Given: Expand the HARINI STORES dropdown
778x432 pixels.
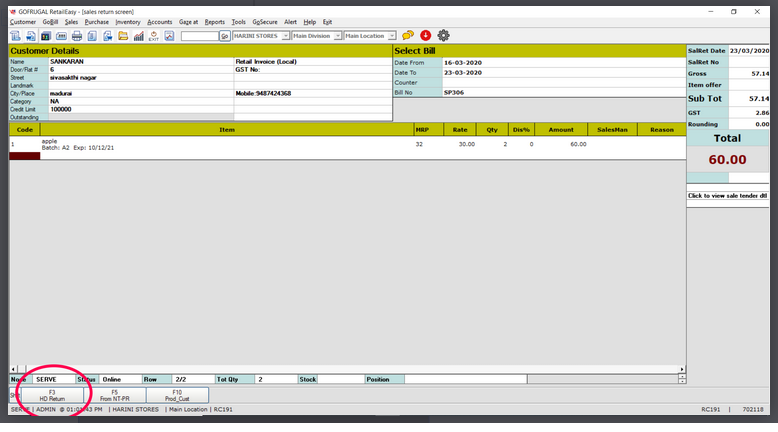Looking at the screenshot, I should pos(286,36).
